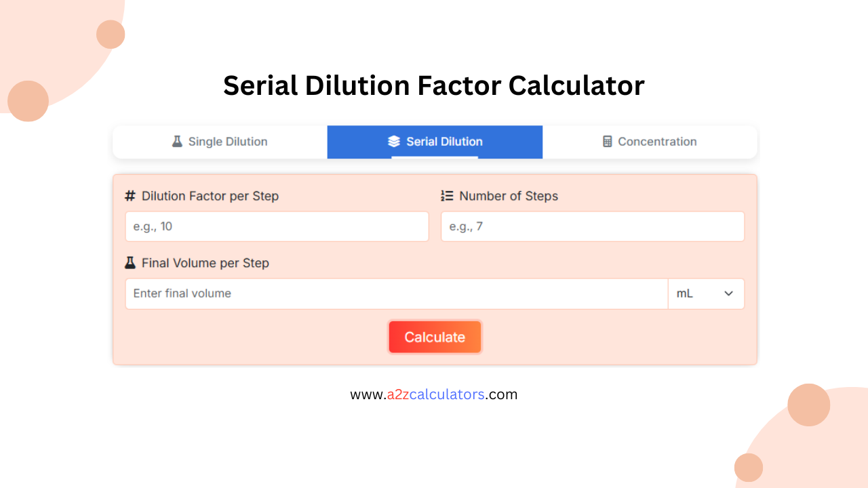The image size is (868, 488).
Task: Click the hash icon before Dilution Factor label
Action: click(x=130, y=196)
